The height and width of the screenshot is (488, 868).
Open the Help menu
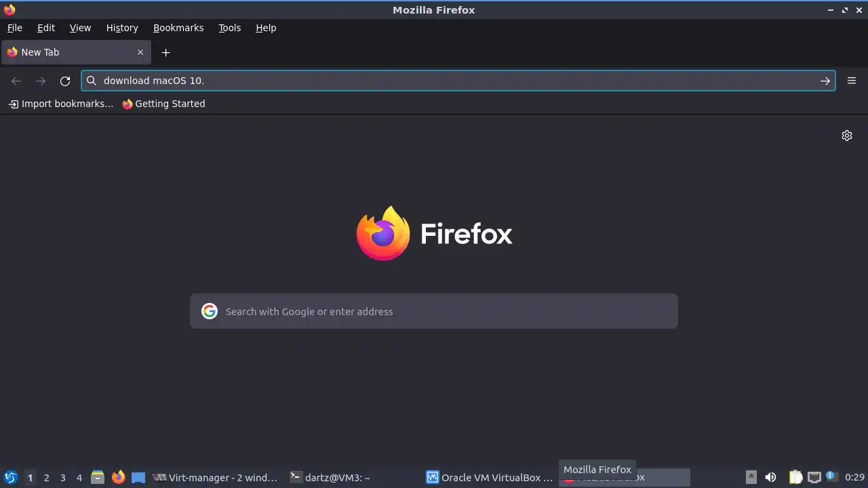[x=266, y=28]
